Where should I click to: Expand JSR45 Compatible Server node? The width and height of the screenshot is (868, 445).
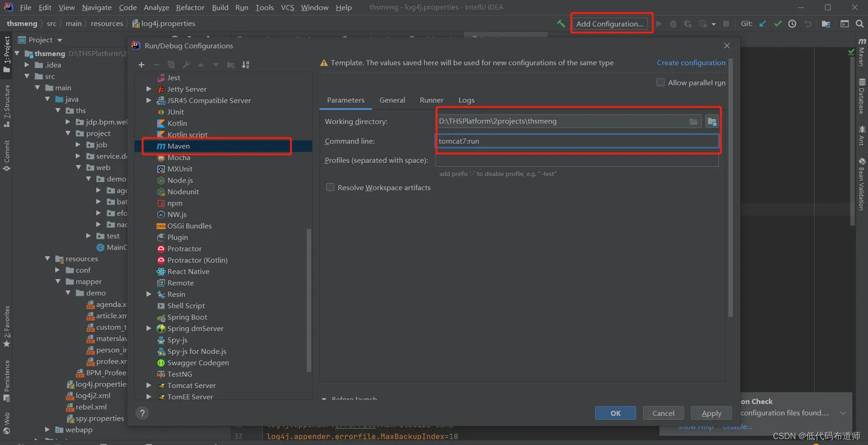pos(149,100)
